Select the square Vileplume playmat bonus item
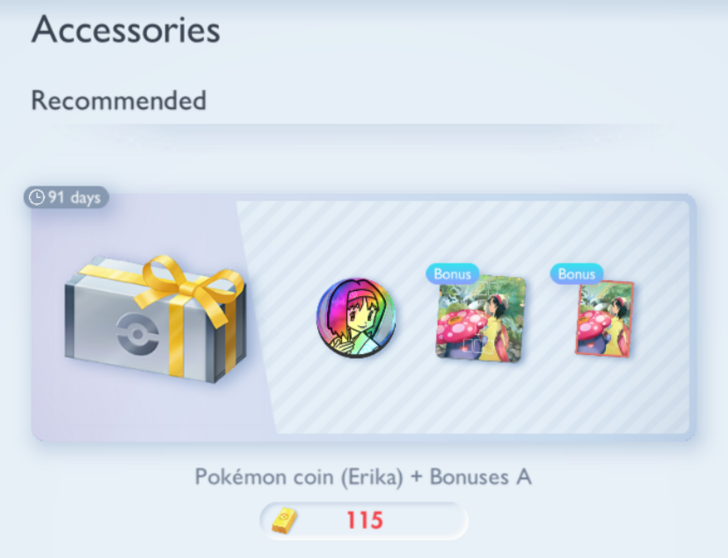Screen dimensions: 728x558 tap(480, 318)
